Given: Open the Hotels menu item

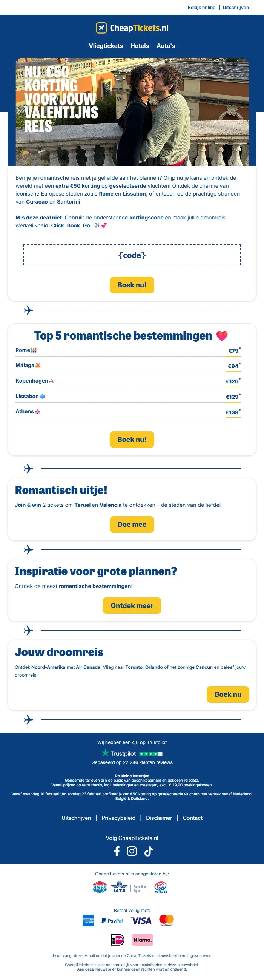Looking at the screenshot, I should (140, 46).
